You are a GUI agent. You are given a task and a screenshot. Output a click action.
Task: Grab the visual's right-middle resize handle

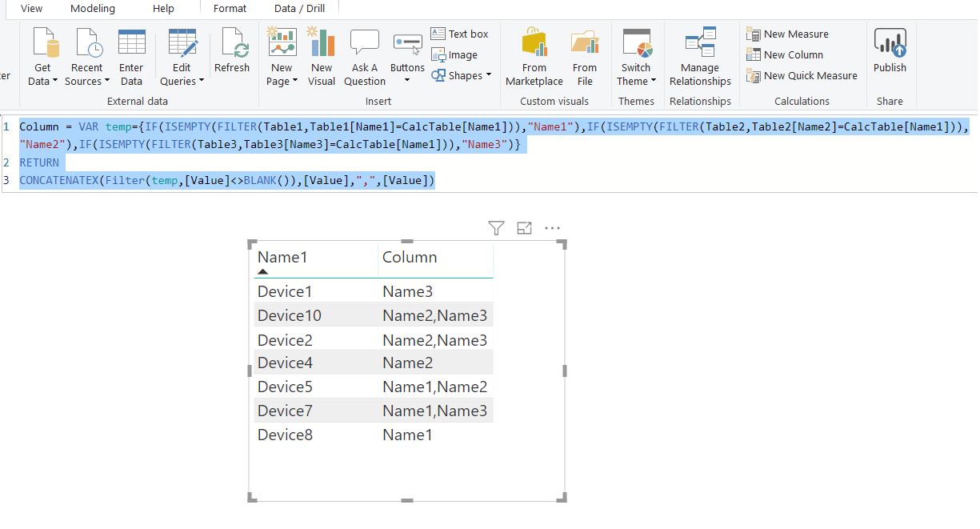pyautogui.click(x=565, y=371)
